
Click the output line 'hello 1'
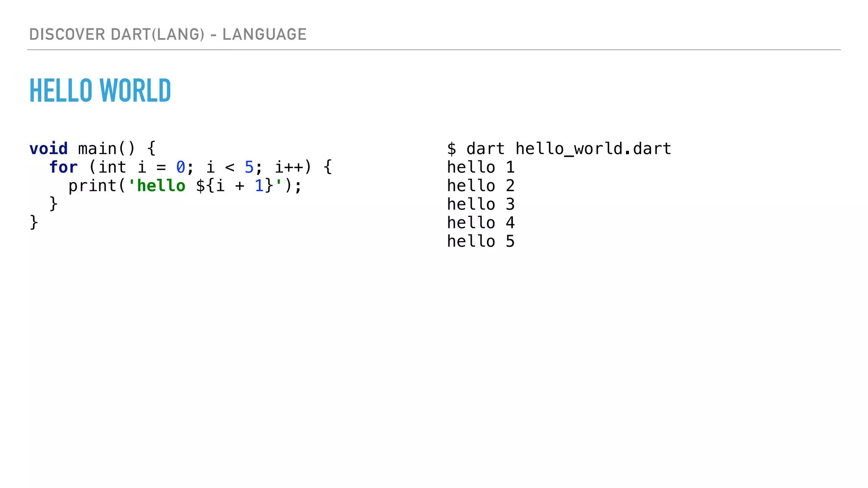(x=481, y=167)
